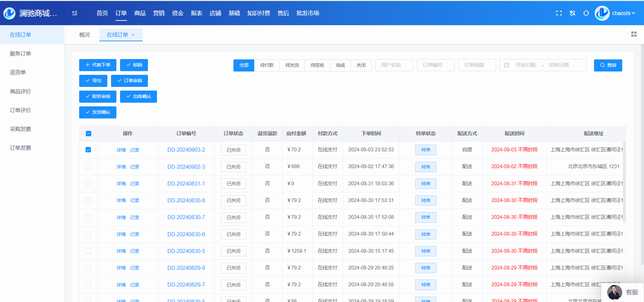
Task: Uncheck the checkbox for order DD-20240903-2
Action: (x=88, y=150)
